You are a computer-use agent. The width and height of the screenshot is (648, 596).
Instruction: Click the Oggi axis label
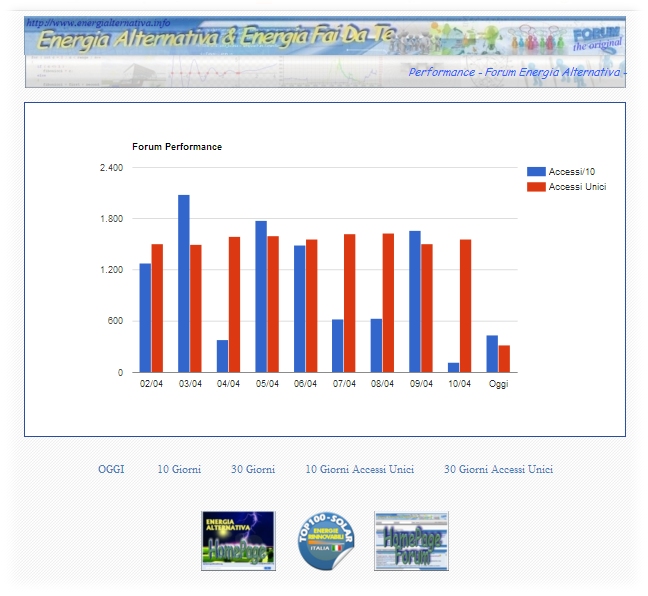(498, 384)
